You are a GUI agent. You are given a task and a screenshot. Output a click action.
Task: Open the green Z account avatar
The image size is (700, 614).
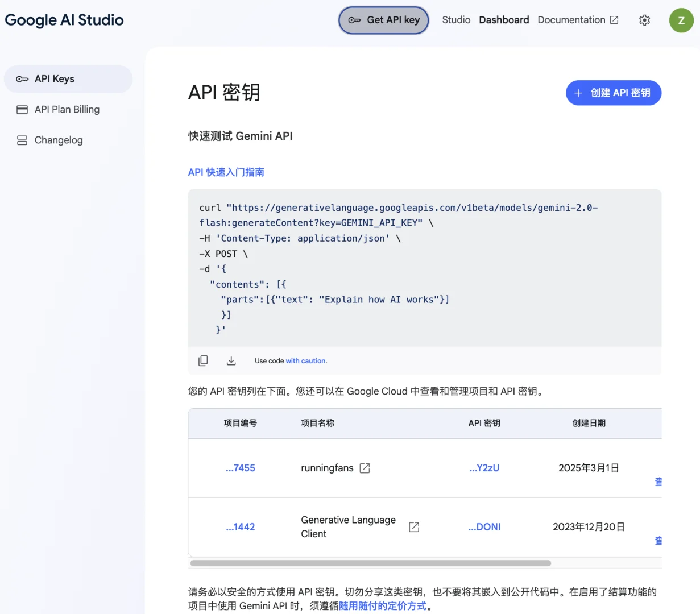point(681,20)
